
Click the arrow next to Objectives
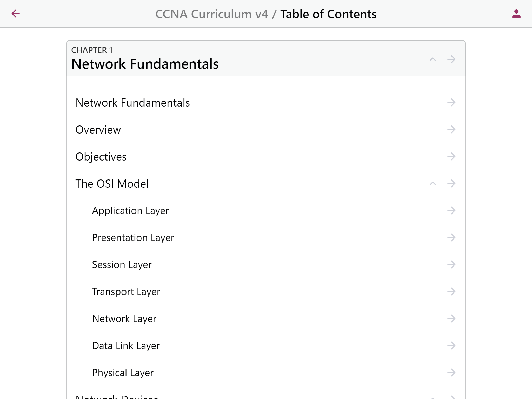[x=451, y=156]
